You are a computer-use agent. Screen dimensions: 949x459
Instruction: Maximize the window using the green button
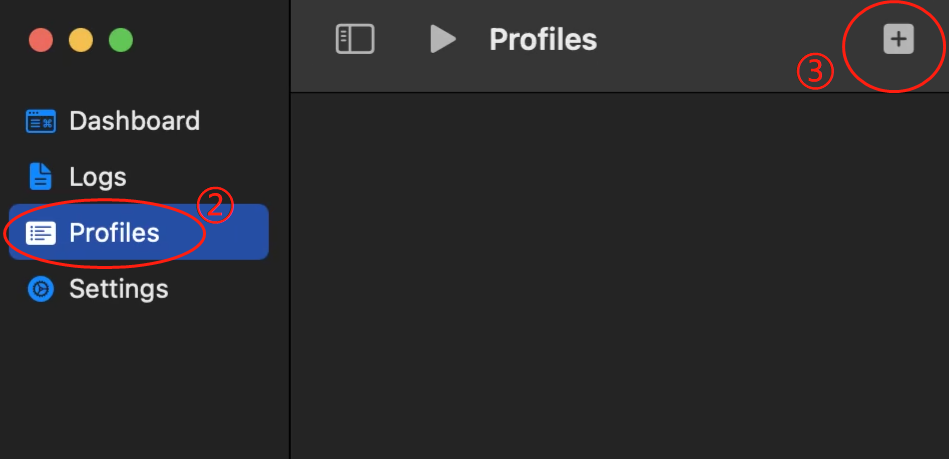tap(121, 40)
